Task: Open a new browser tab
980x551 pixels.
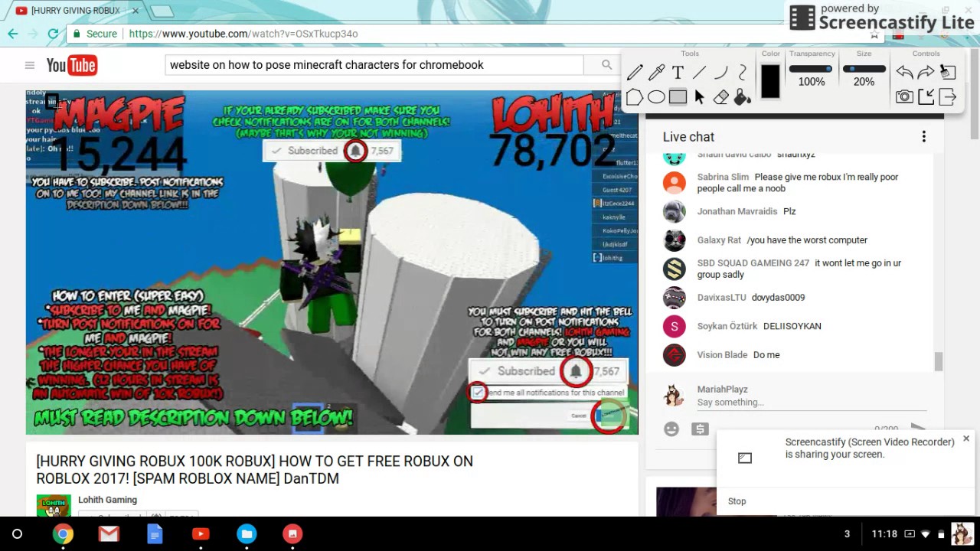Action: [x=162, y=11]
